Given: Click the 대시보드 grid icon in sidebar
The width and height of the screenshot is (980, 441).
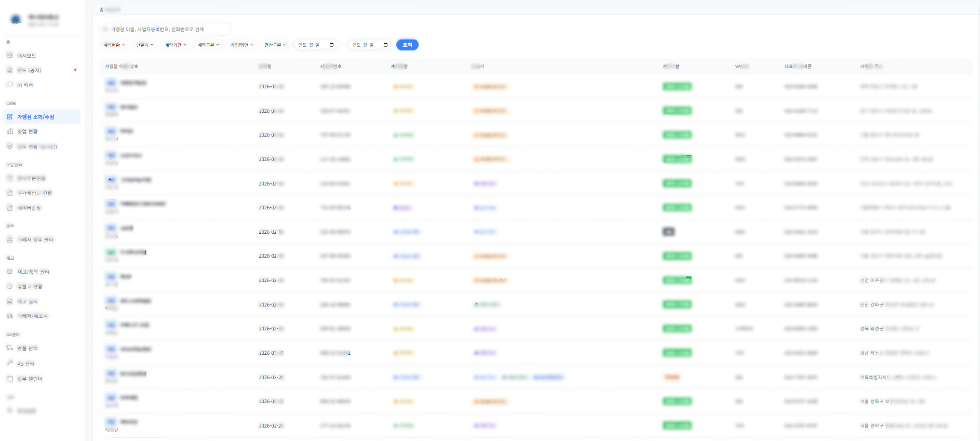Looking at the screenshot, I should [10, 56].
